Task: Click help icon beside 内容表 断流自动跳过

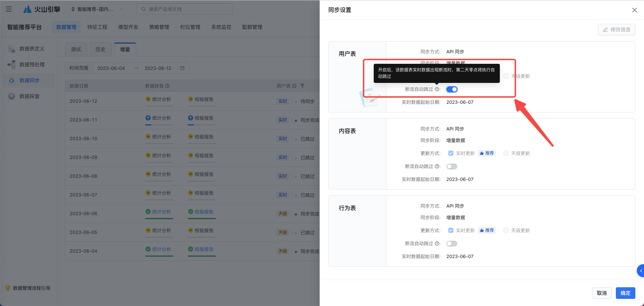Action: (x=437, y=167)
